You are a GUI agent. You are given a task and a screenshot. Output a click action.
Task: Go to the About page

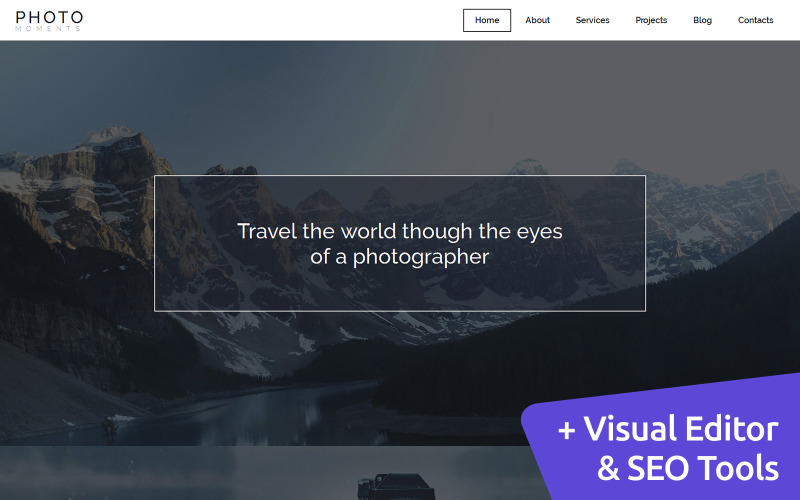[x=537, y=20]
